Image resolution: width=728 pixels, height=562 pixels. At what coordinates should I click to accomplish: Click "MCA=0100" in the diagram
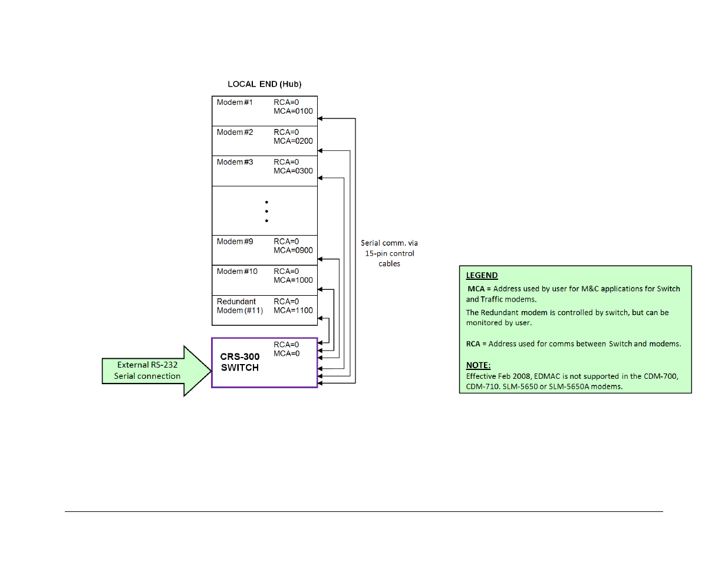[x=293, y=111]
